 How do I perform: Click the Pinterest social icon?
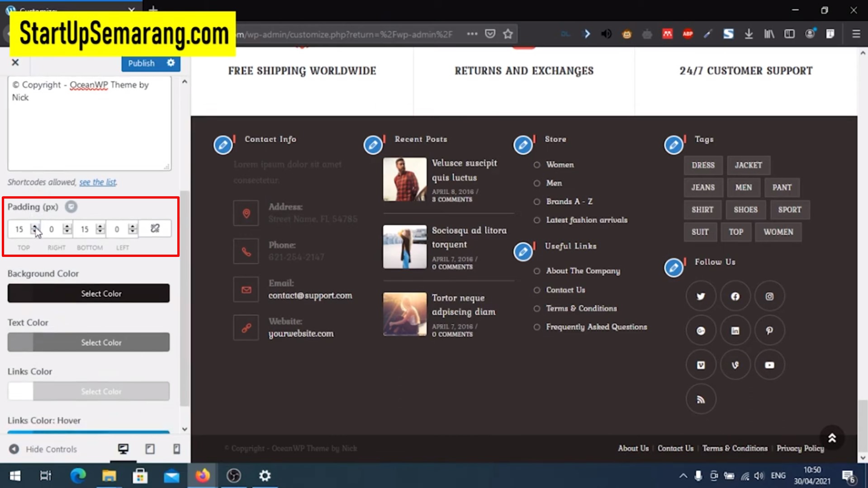click(769, 331)
